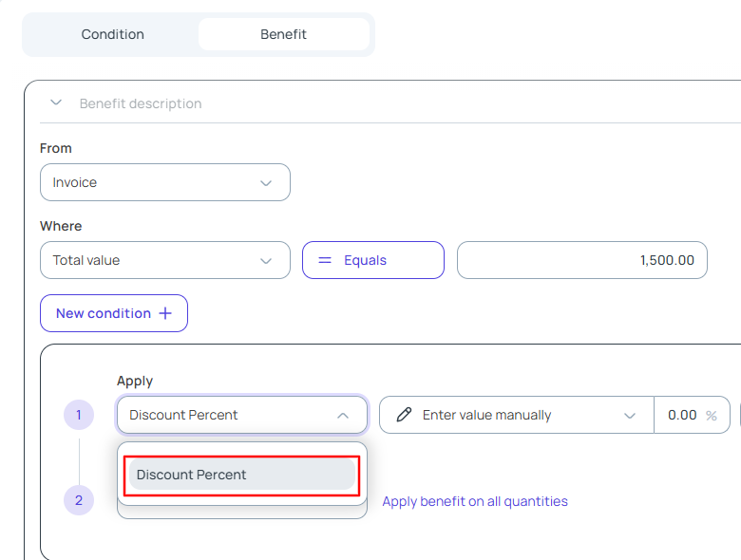Screen dimensions: 741x560
Task: Click the step 1 circle marker
Action: coord(79,415)
